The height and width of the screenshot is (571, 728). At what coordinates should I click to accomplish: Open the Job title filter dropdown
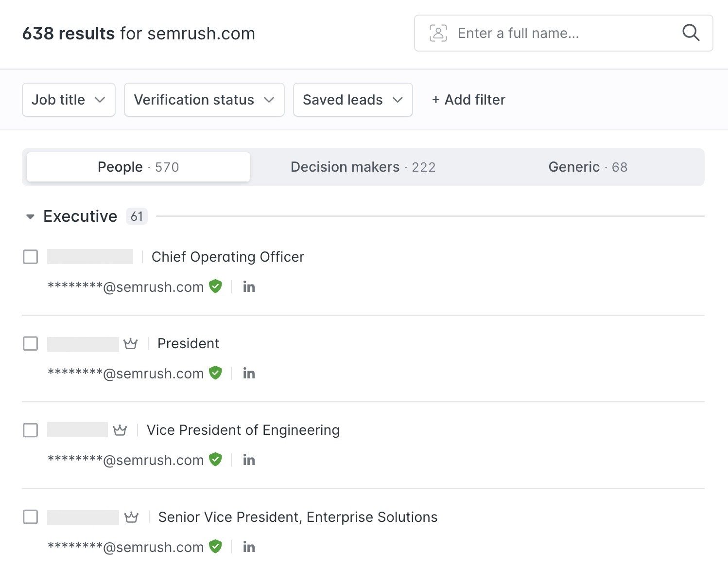coord(69,100)
